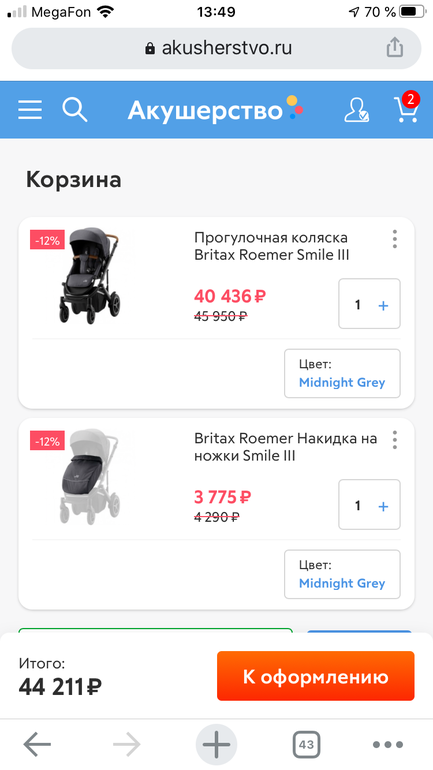
Task: Open the hamburger menu in the header
Action: (30, 110)
